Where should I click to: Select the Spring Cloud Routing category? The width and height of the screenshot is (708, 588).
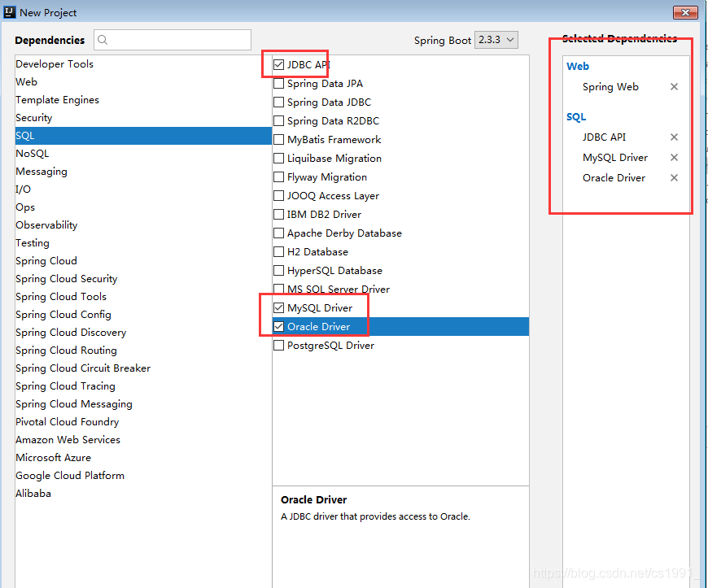click(143, 351)
